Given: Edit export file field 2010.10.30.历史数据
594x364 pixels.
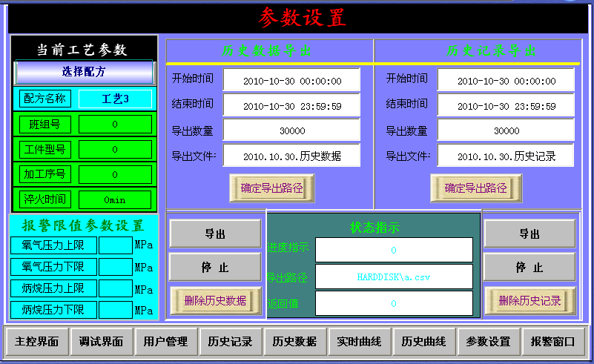Looking at the screenshot, I should pyautogui.click(x=291, y=155).
